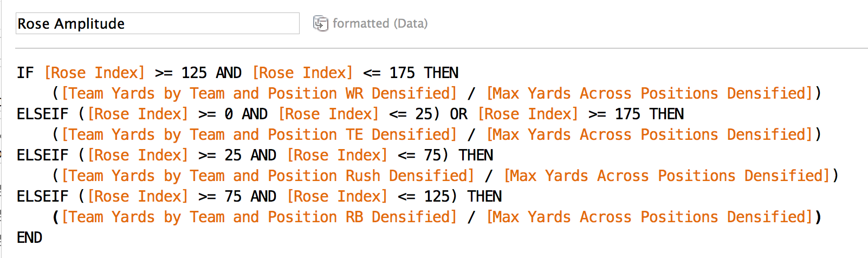Click the Rose Amplitude calculation name field
The image size is (868, 258).
click(x=158, y=23)
